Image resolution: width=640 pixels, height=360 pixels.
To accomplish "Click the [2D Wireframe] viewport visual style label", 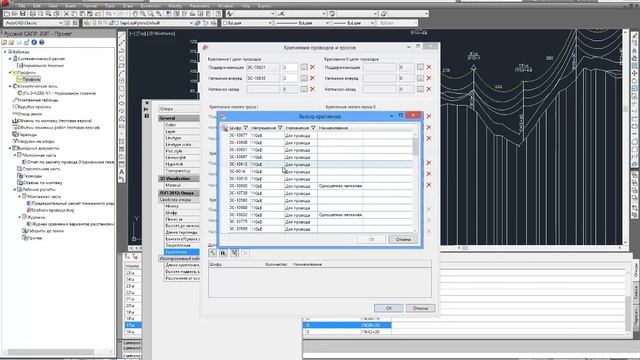I will pos(161,33).
